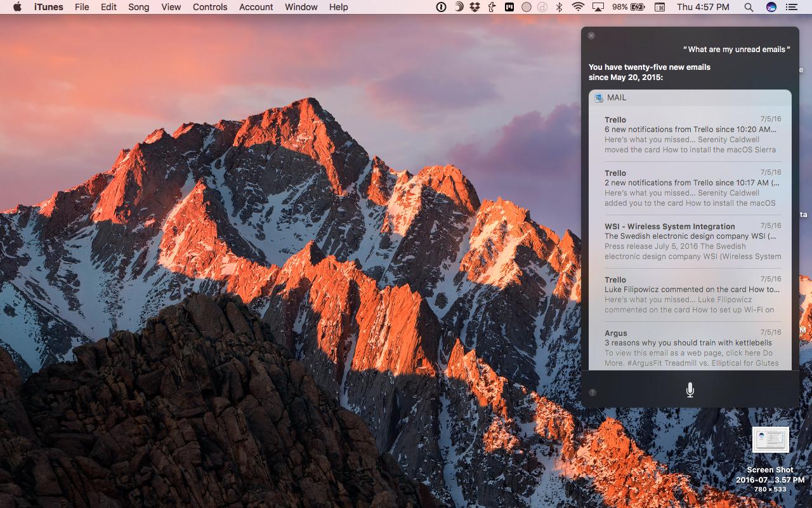
Task: Click the 1Password menu bar icon
Action: click(442, 7)
